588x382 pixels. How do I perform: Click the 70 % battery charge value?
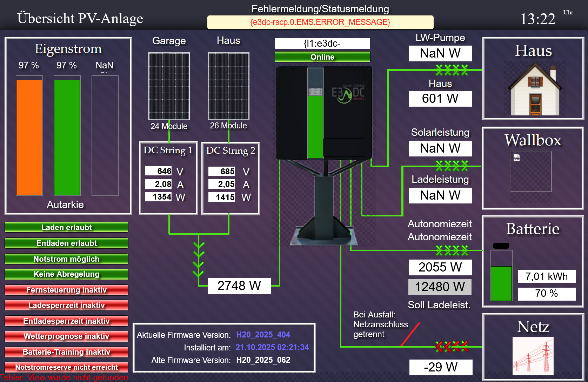547,294
